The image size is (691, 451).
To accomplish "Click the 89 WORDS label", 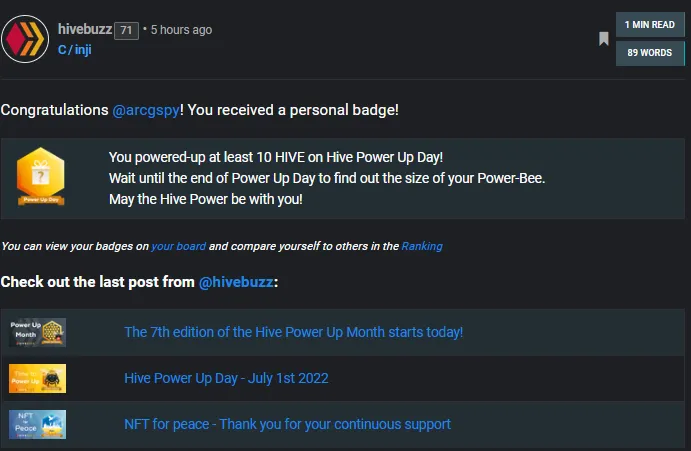I will tap(650, 53).
